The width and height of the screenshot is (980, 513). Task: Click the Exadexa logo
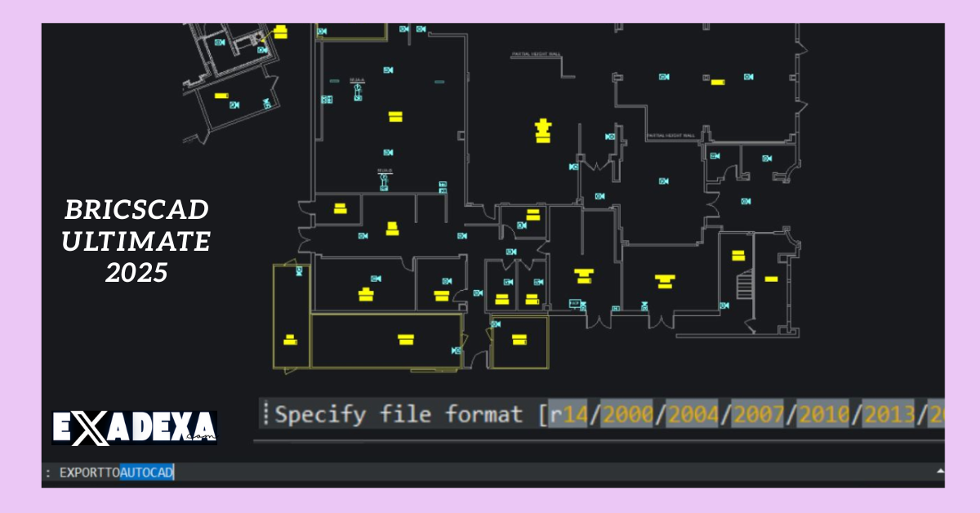[134, 428]
